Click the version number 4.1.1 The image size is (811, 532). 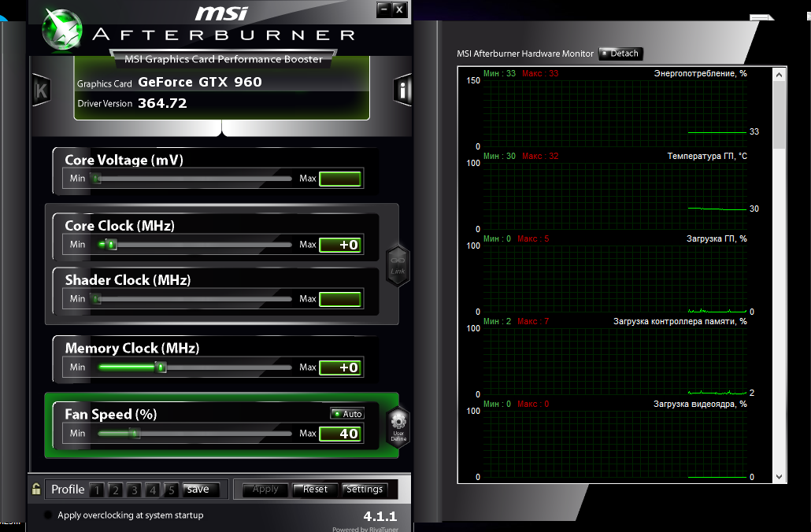380,516
